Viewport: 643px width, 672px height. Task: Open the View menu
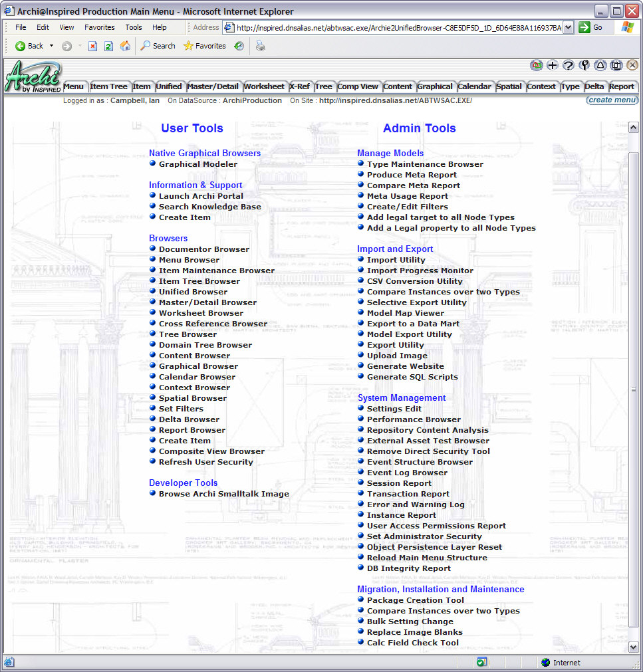[x=66, y=27]
